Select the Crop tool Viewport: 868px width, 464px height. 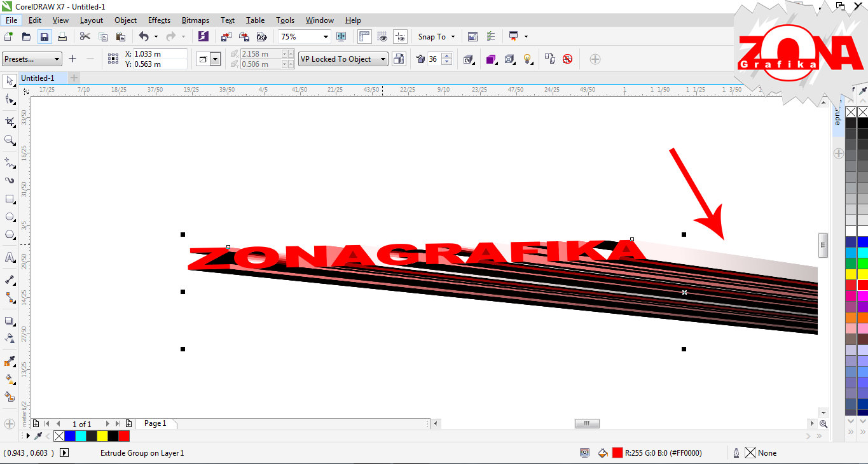[x=10, y=121]
